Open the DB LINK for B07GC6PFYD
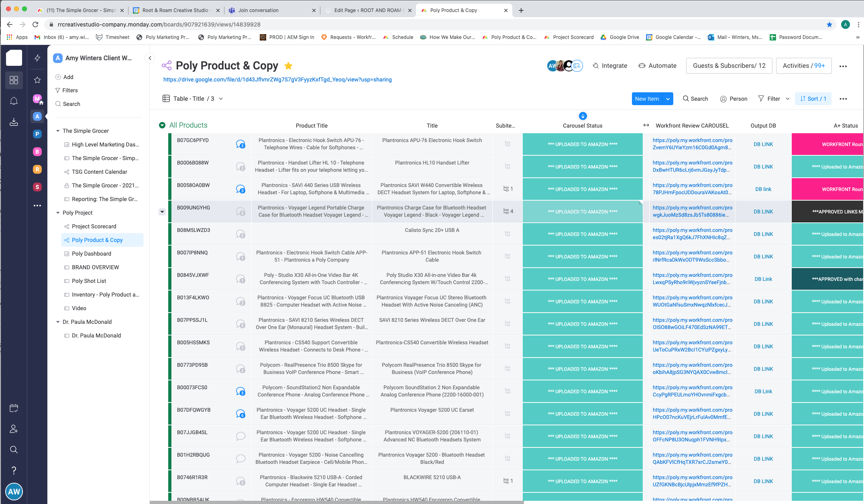The width and height of the screenshot is (864, 504). click(x=763, y=144)
